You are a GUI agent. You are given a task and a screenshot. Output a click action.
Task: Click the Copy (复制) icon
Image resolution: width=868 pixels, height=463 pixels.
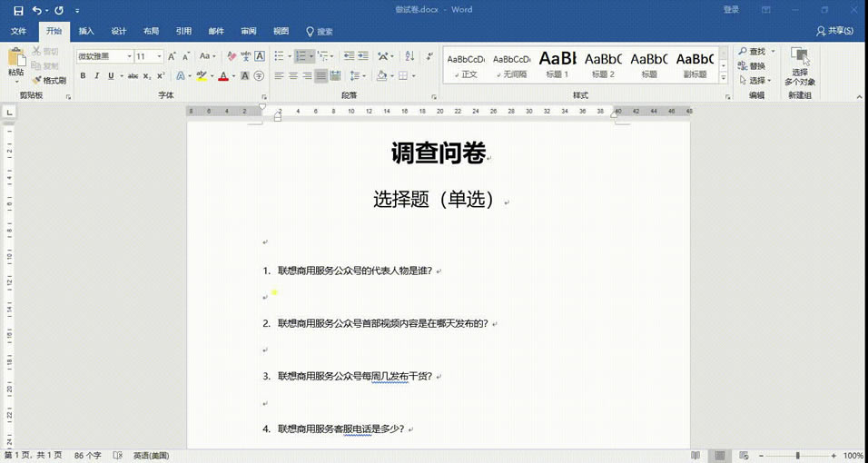pos(36,66)
